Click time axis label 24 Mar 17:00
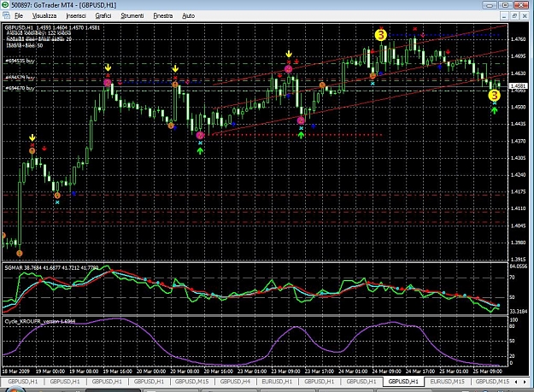Screen dimensions: 534x392 [x=420, y=372]
